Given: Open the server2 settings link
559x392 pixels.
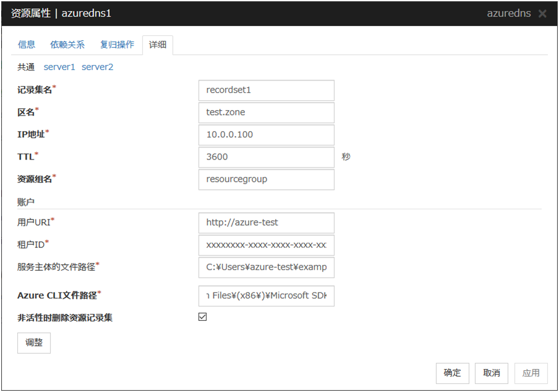Looking at the screenshot, I should pyautogui.click(x=98, y=67).
